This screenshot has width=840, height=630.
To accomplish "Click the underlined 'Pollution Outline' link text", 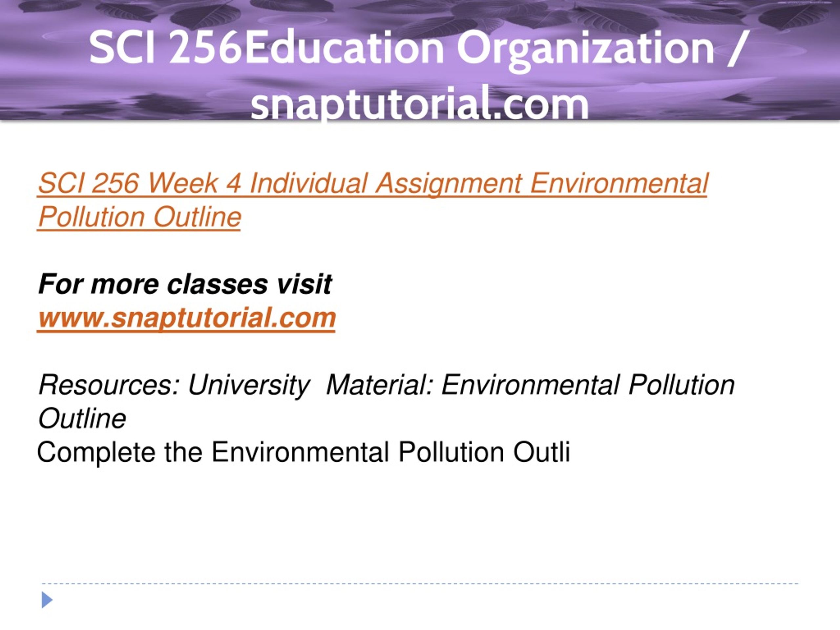I will [139, 217].
